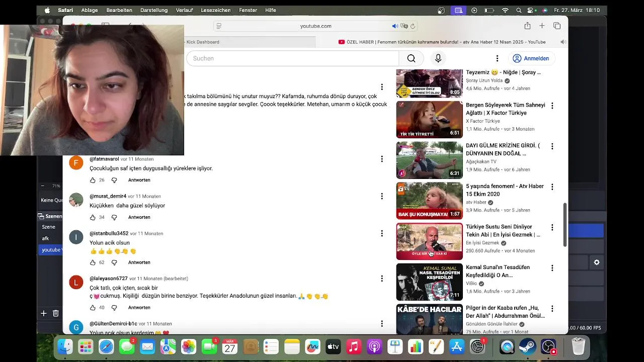Open Music app in the Dock
This screenshot has width=644, height=362.
[354, 346]
